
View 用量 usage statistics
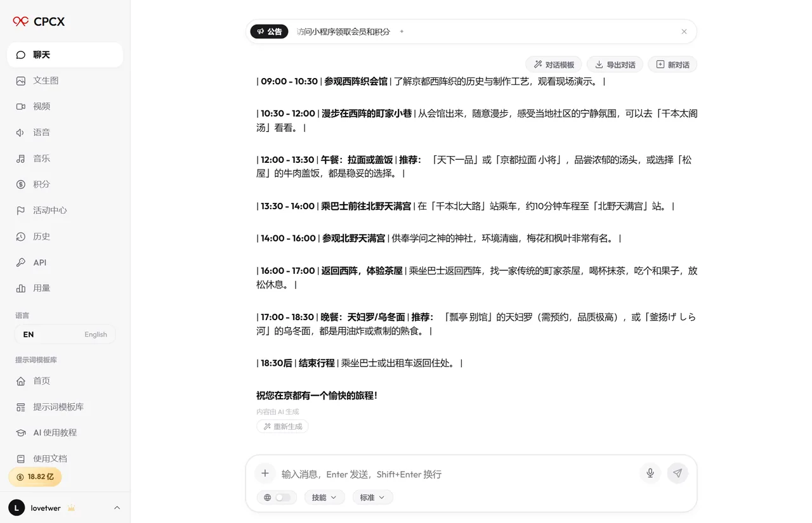65,288
